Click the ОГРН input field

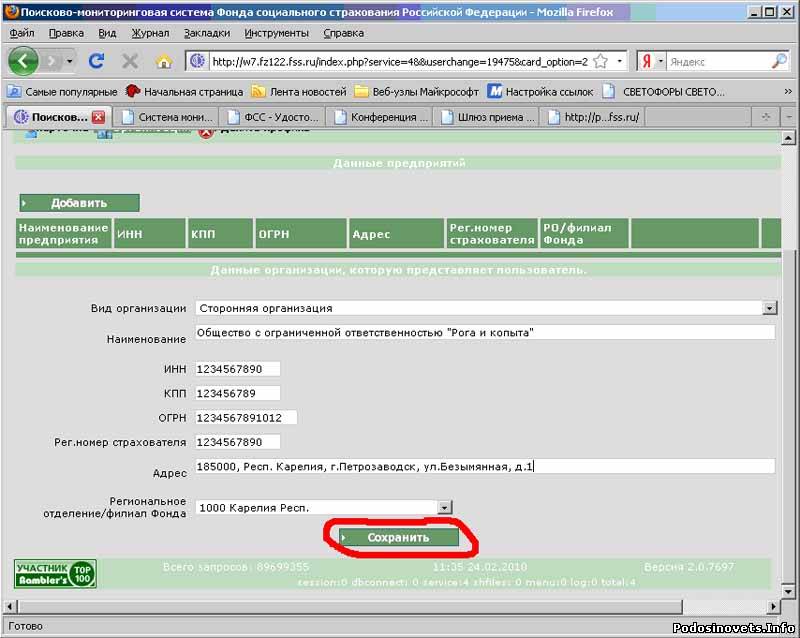(x=246, y=418)
